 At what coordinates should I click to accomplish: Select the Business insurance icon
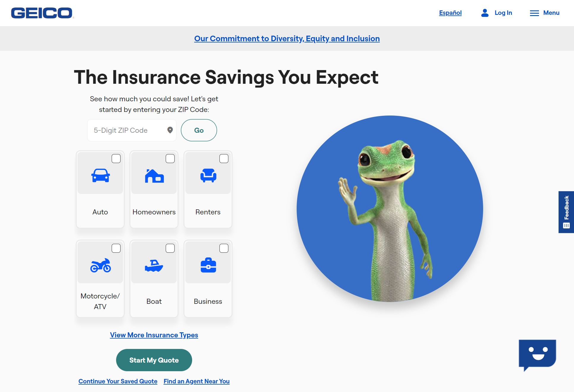(208, 264)
